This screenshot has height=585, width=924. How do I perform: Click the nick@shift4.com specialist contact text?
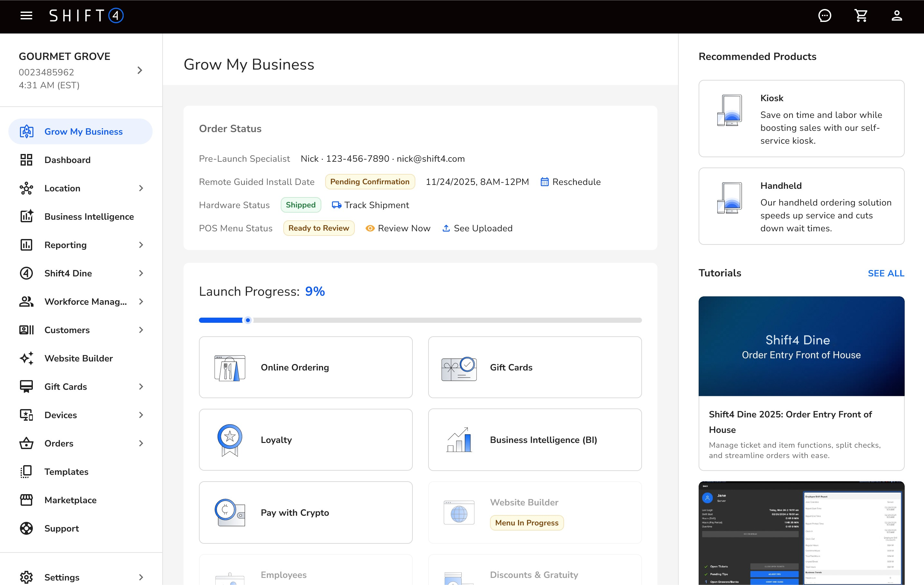click(x=430, y=159)
